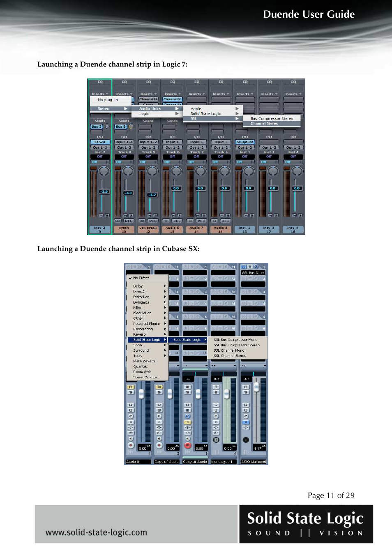Enable read automation R on Copy of Audio channel 2
Screen dimensions: 392x555
pyautogui.click(x=159, y=405)
